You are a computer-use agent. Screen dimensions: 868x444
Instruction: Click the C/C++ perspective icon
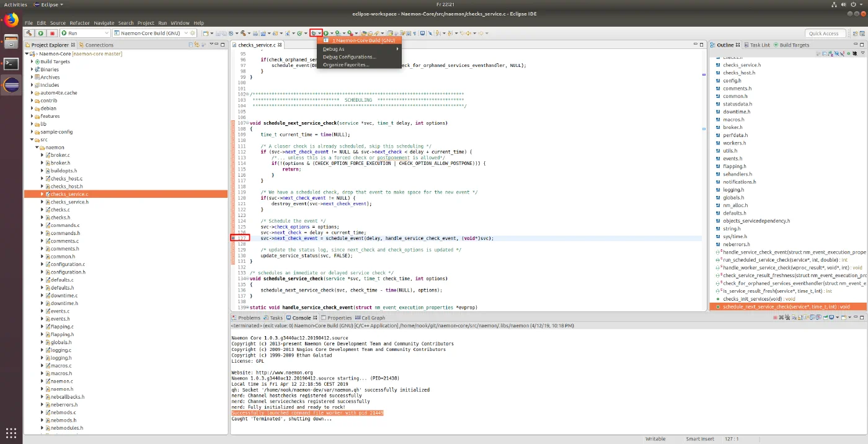[862, 33]
